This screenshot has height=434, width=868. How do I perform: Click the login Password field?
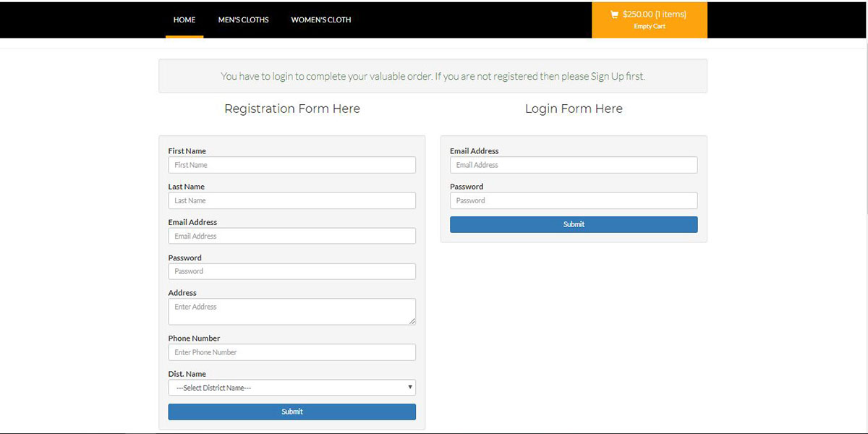574,200
